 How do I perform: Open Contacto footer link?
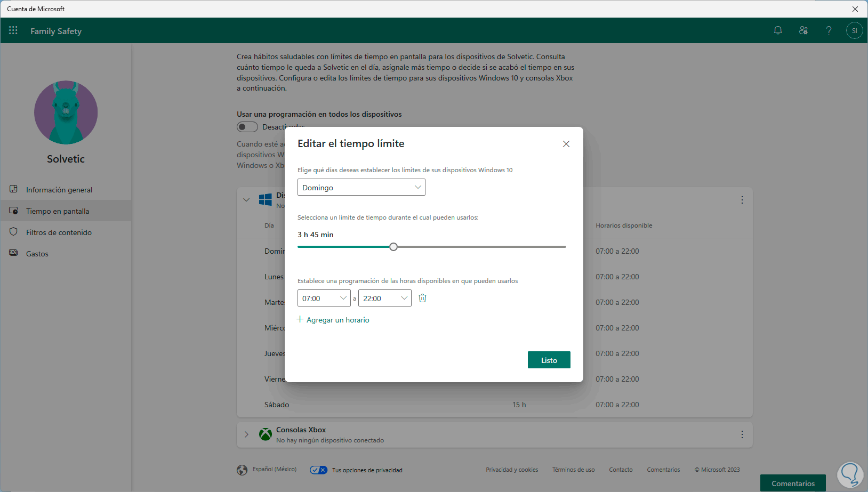pos(621,470)
